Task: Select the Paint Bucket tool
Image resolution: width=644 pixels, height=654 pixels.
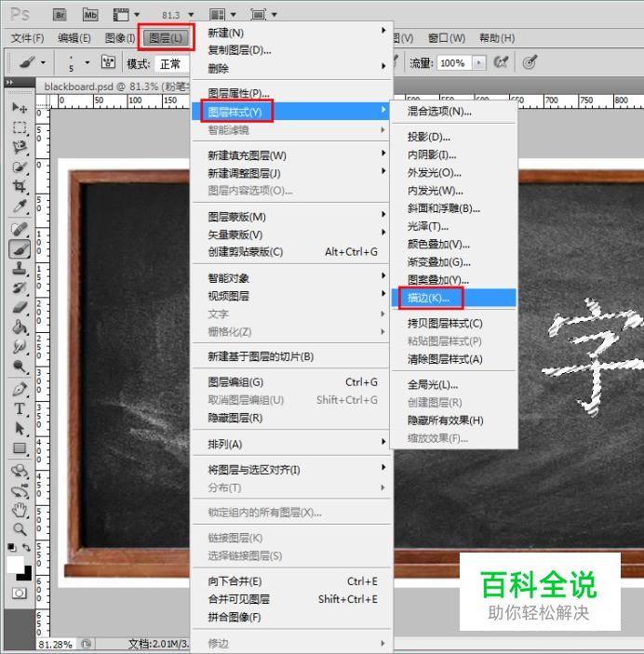Action: (20, 327)
